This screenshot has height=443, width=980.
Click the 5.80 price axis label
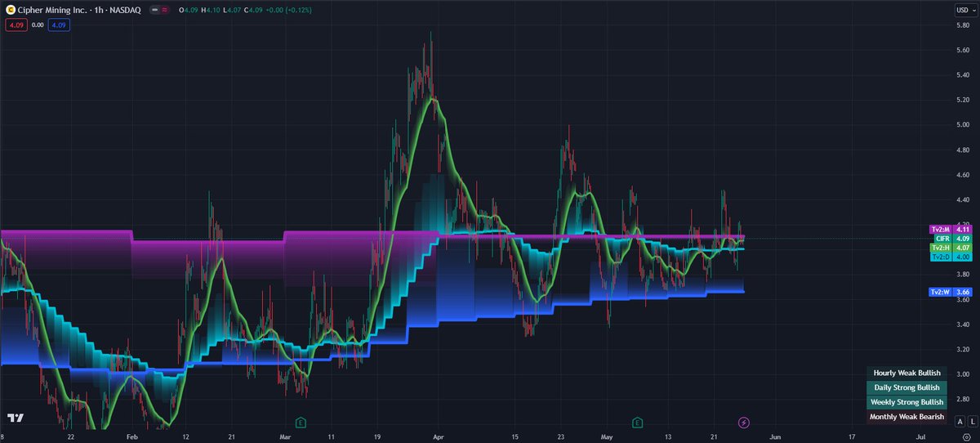pos(963,26)
